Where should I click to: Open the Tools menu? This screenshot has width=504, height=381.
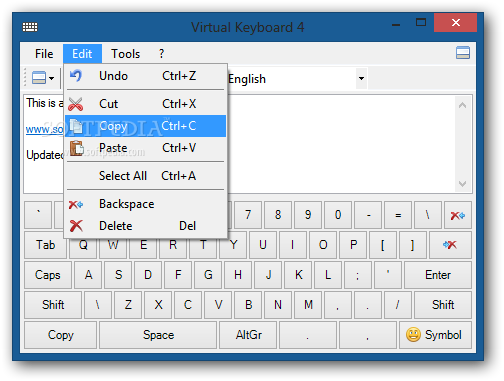125,54
